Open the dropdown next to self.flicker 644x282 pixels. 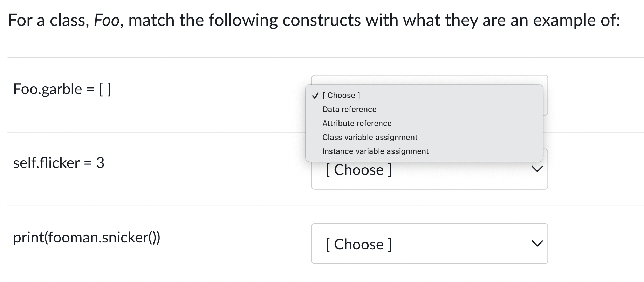tap(429, 170)
